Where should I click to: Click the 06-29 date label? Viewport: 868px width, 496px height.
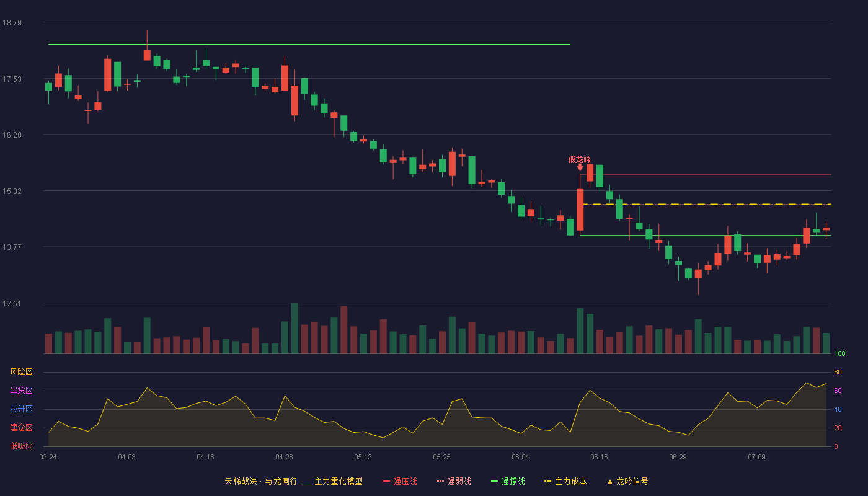coord(678,457)
